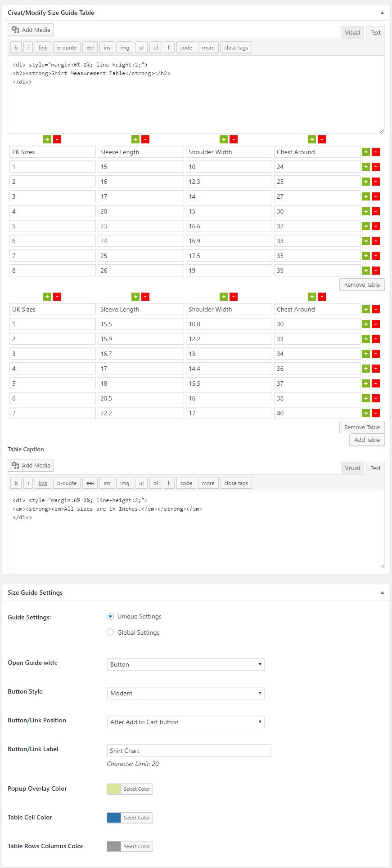The width and height of the screenshot is (392, 868).
Task: Collapse the Creat/Modify Size Guide Table panel
Action: (x=383, y=13)
